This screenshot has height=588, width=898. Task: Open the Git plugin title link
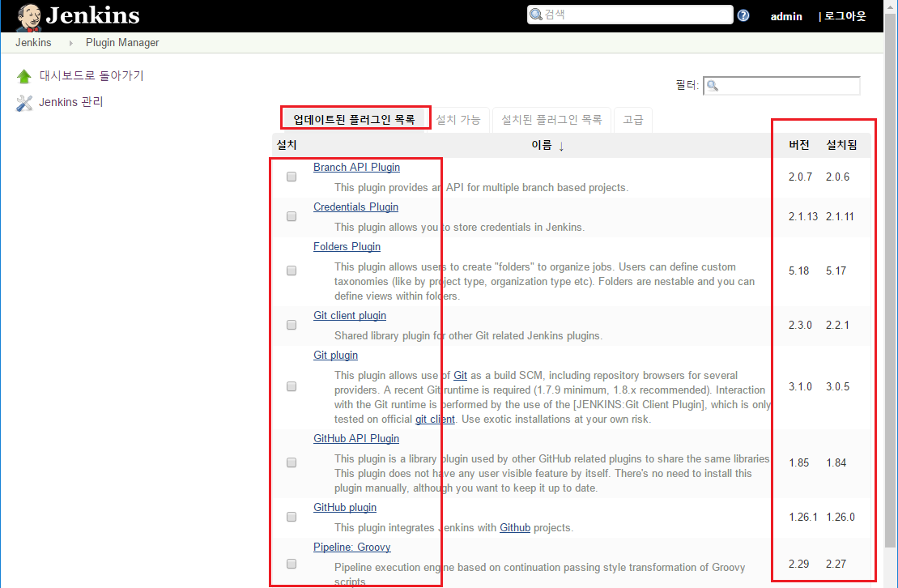point(335,356)
